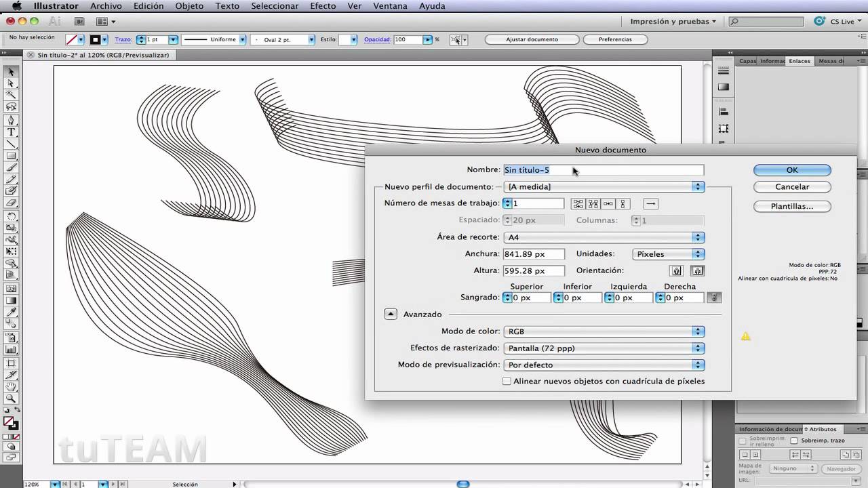Open Plantillas... button
This screenshot has width=868, height=488.
point(792,206)
